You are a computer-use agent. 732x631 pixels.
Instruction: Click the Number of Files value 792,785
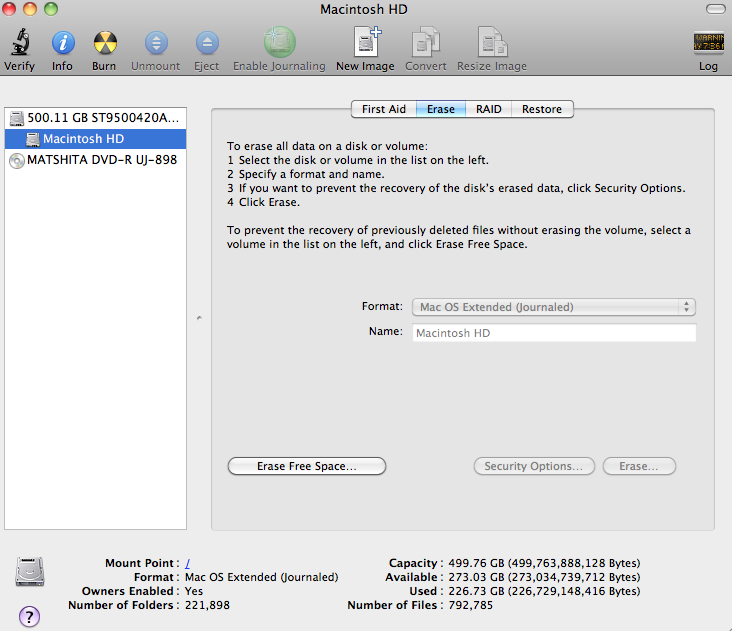click(471, 605)
